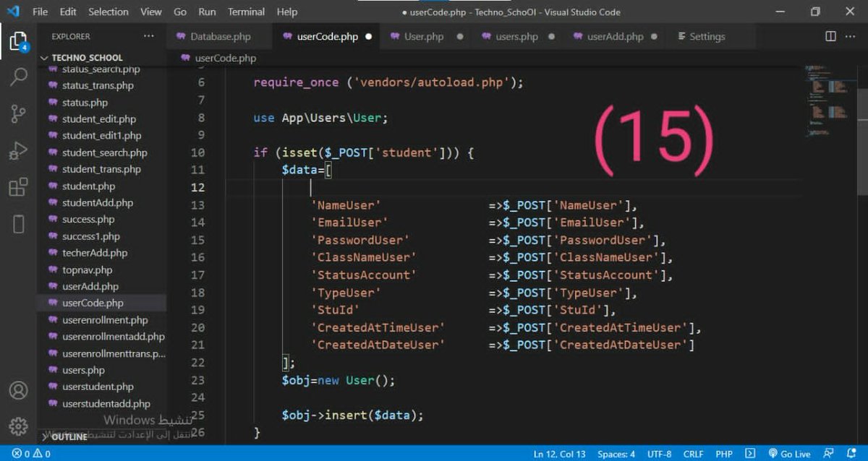
Task: Open student.php in the explorer
Action: [x=88, y=186]
